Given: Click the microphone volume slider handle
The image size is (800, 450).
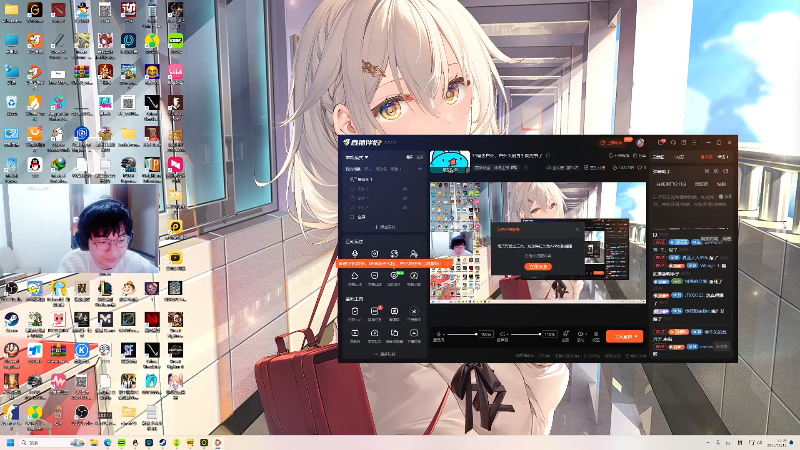Looking at the screenshot, I should click(476, 334).
